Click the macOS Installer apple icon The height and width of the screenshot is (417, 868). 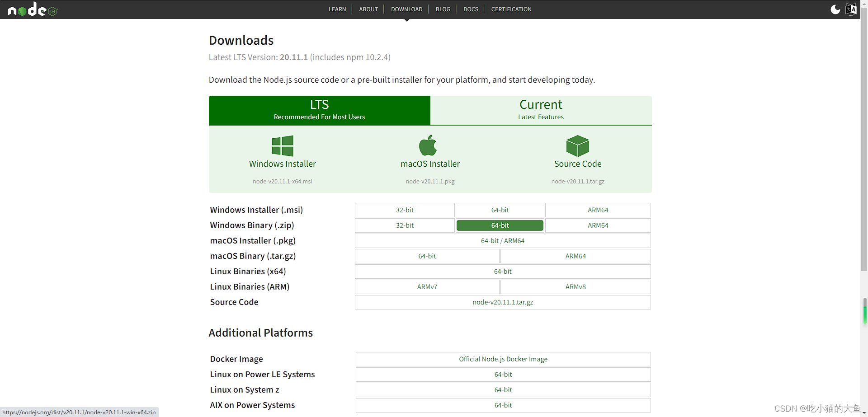(428, 145)
